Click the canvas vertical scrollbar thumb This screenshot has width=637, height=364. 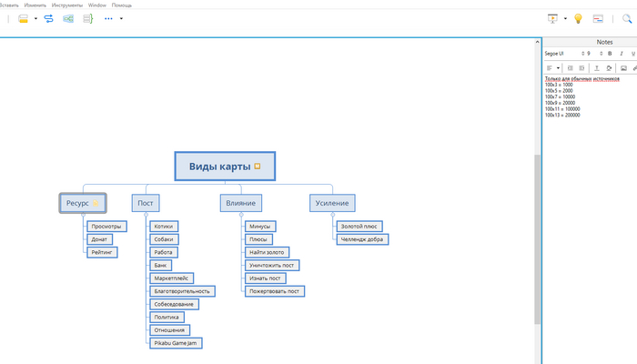537,239
